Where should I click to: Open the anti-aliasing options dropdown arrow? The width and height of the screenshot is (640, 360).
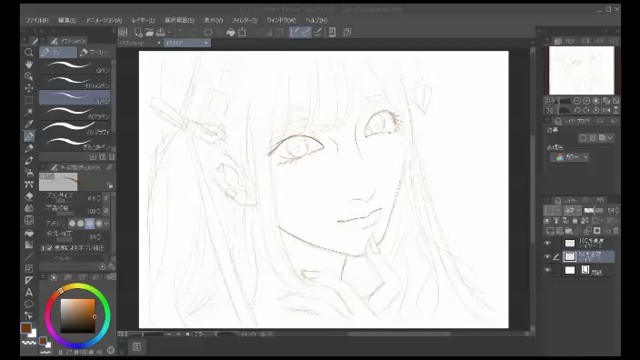[x=107, y=224]
